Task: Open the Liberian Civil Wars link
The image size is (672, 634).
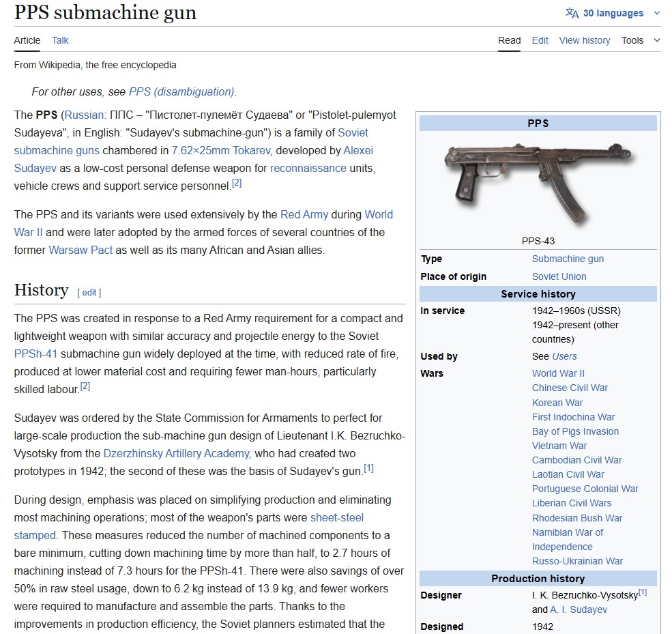Action: click(x=571, y=503)
